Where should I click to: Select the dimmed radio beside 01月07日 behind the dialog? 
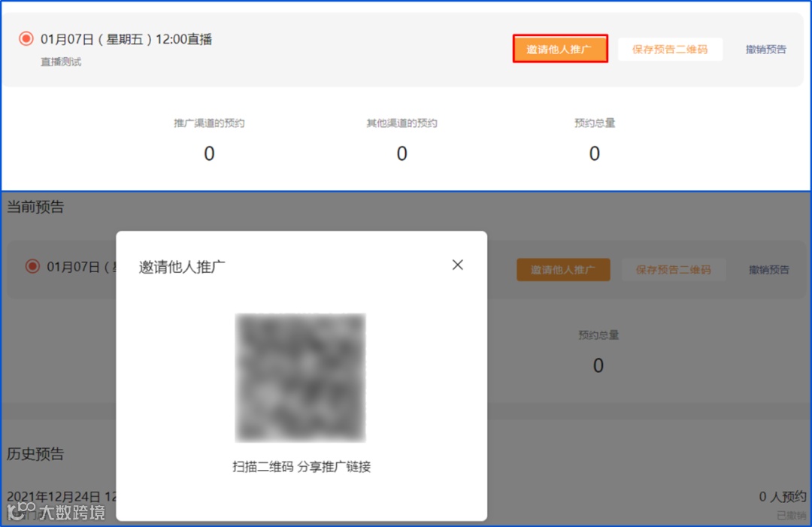(32, 267)
